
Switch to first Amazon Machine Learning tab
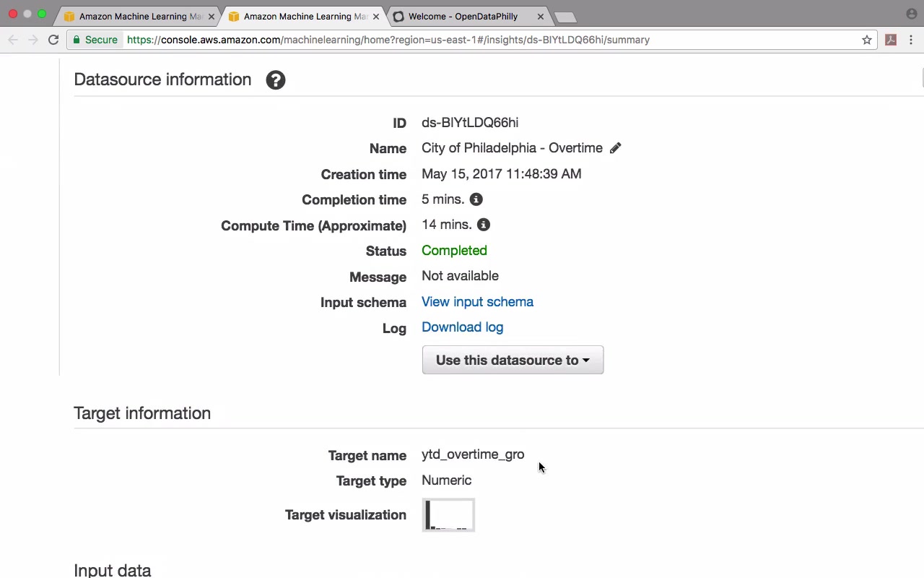[137, 16]
